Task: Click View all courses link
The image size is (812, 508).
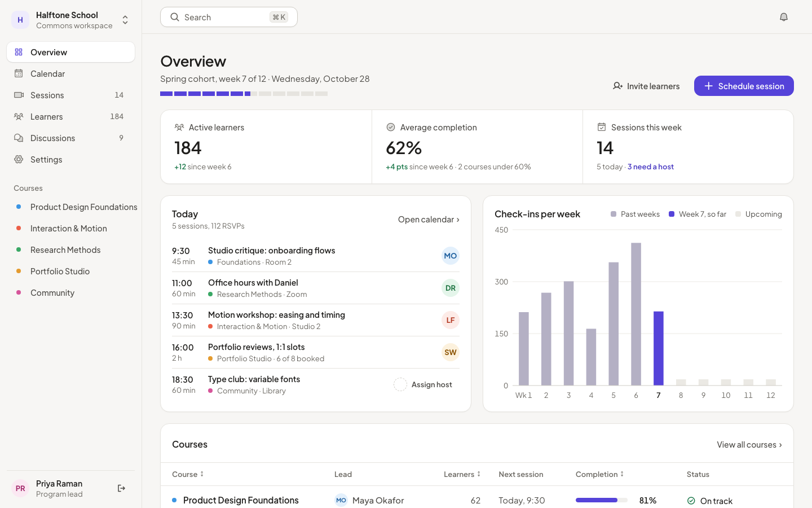Action: tap(749, 444)
